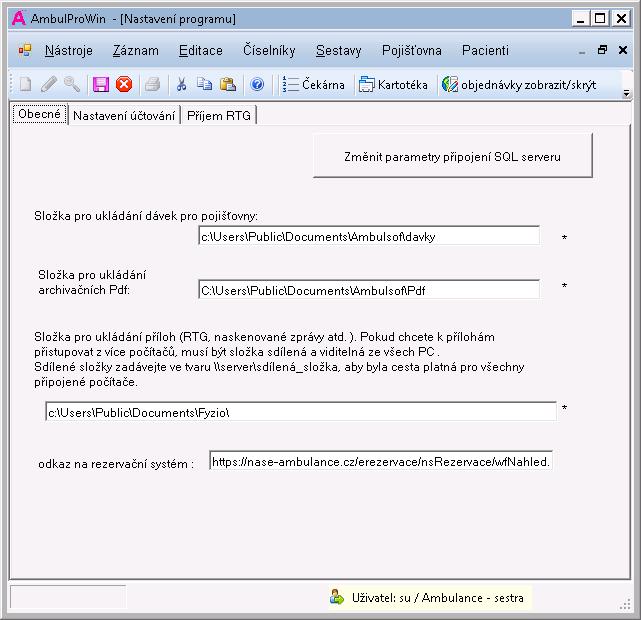Click the Fyzio attachments folder path field
This screenshot has height=620, width=641.
[x=301, y=412]
